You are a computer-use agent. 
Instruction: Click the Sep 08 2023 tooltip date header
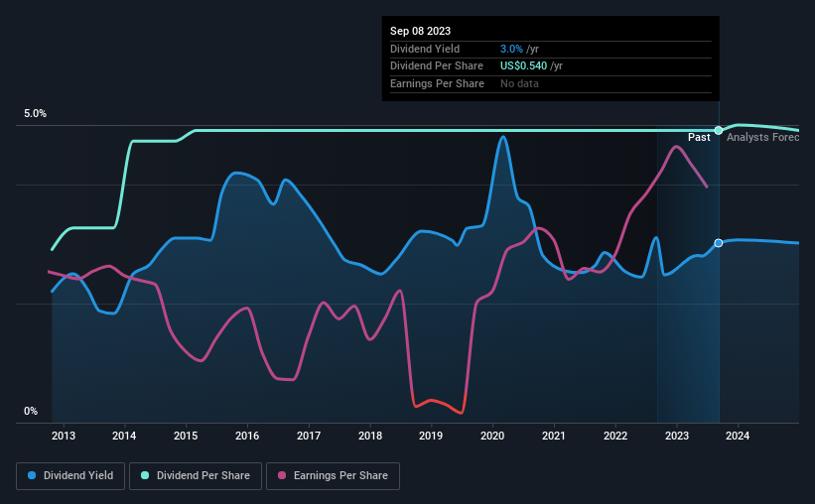[x=419, y=31]
